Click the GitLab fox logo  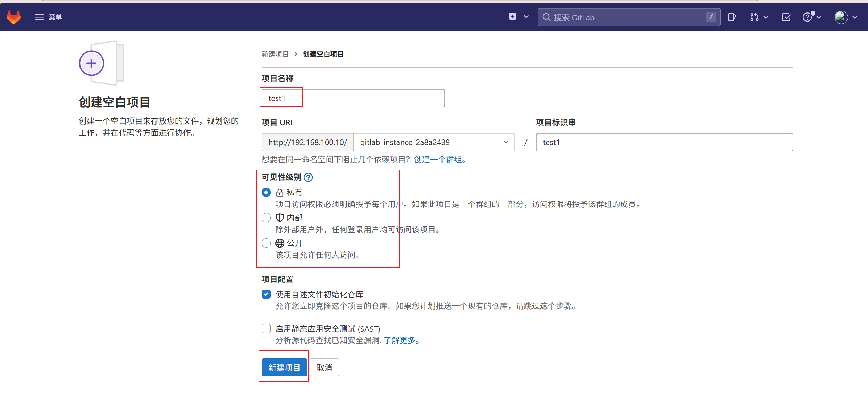pyautogui.click(x=14, y=17)
